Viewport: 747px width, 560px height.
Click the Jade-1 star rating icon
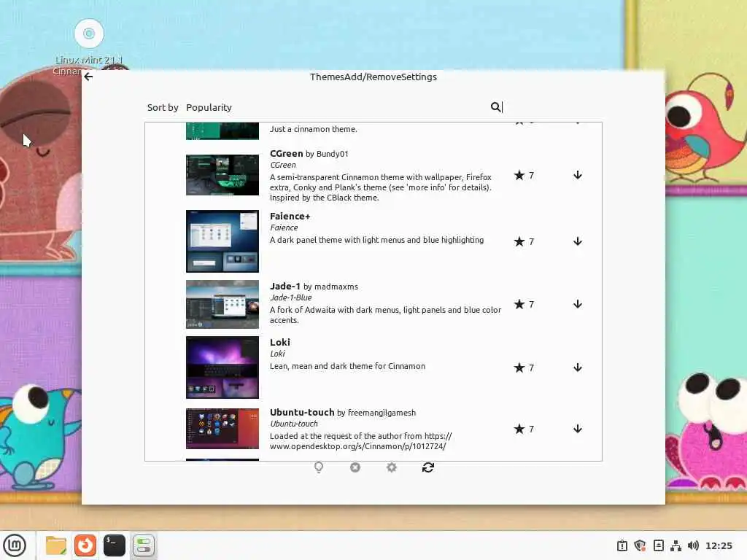click(x=519, y=304)
